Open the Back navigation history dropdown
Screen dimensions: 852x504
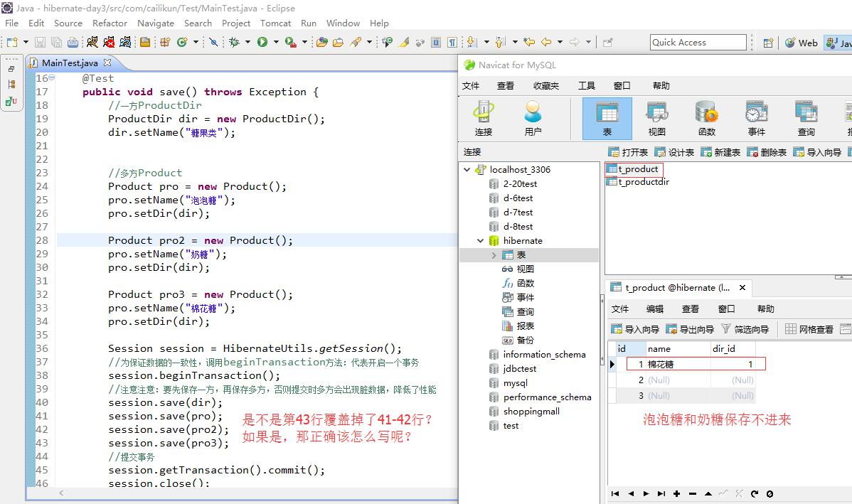point(560,42)
